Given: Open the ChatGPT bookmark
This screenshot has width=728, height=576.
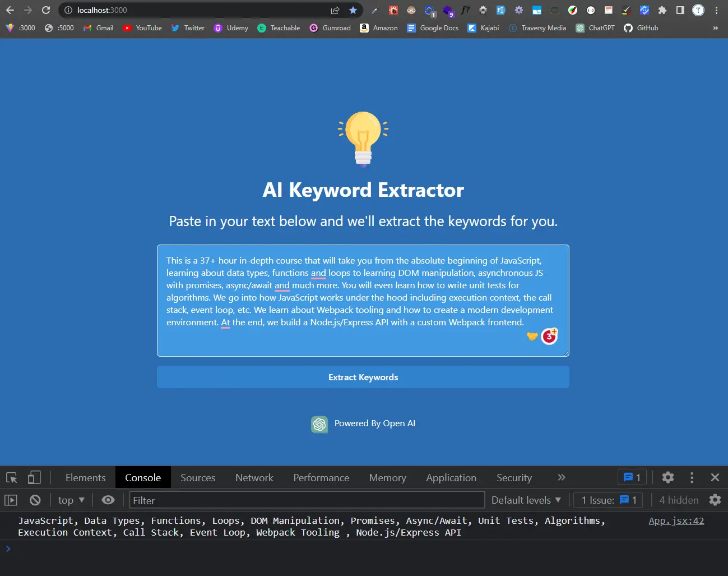Looking at the screenshot, I should 595,28.
